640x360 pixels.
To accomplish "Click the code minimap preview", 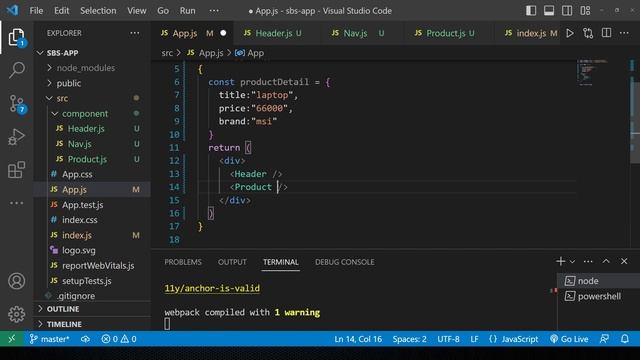I will [x=591, y=73].
